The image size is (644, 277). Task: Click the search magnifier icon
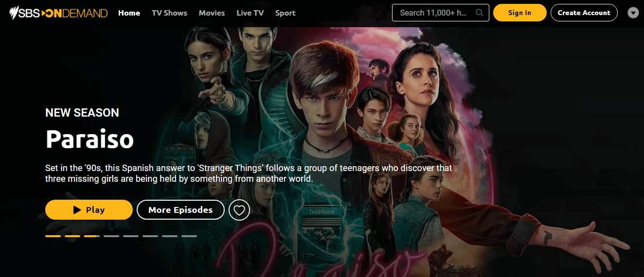point(480,13)
